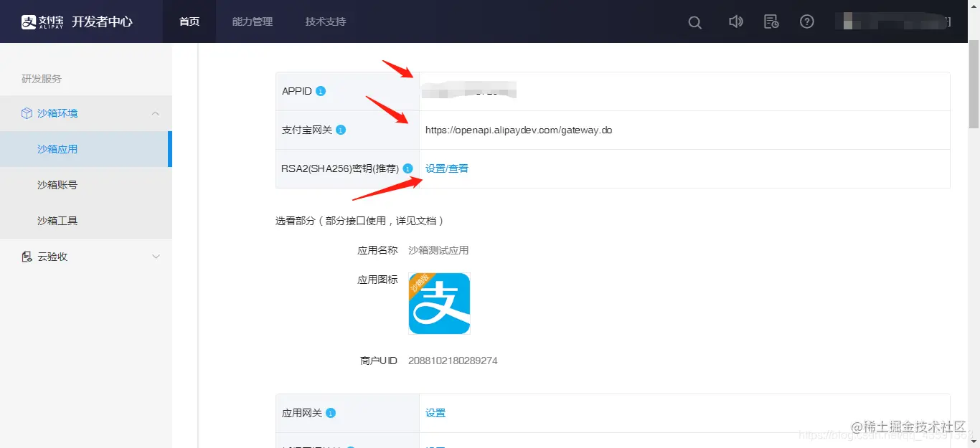The image size is (980, 448).
Task: Select 沙箱应用 in the sidebar
Action: coord(85,149)
